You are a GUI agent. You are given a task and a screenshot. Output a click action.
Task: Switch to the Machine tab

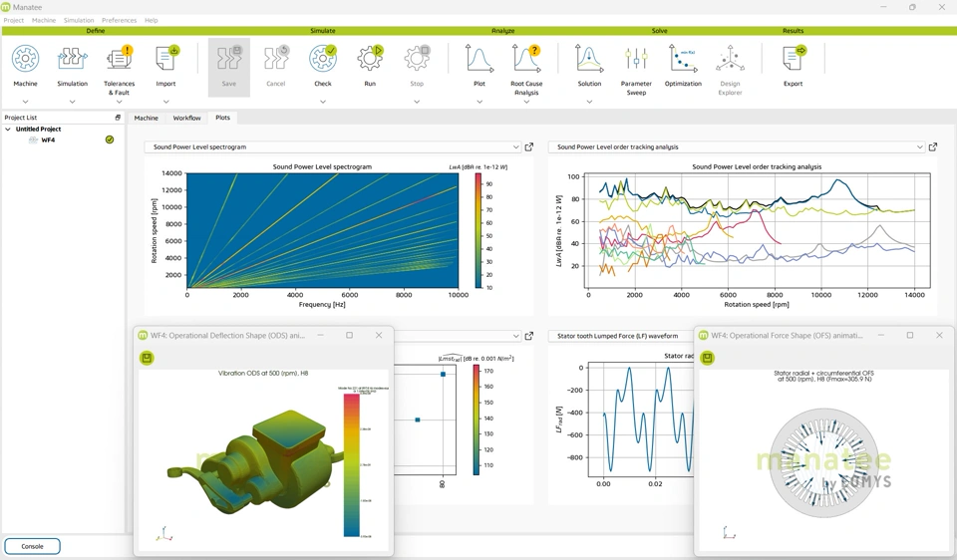[x=146, y=118]
